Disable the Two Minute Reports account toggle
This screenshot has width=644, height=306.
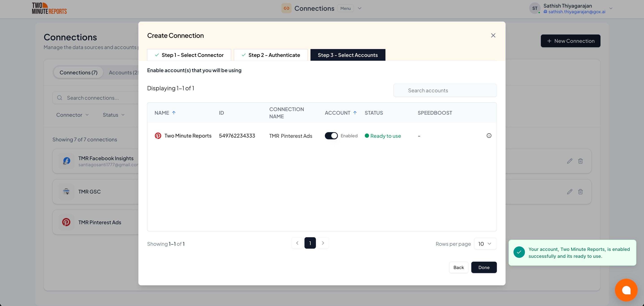coord(331,136)
